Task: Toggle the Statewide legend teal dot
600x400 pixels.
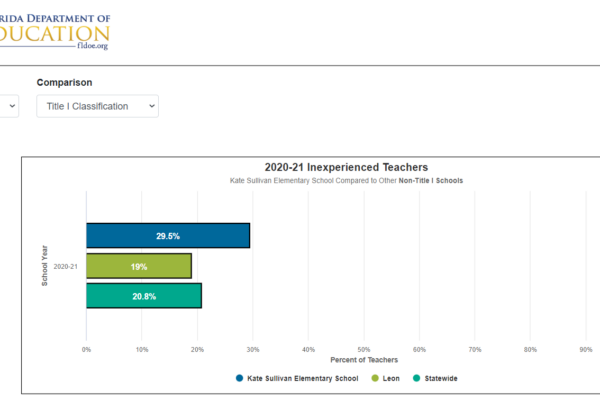Action: pos(417,378)
